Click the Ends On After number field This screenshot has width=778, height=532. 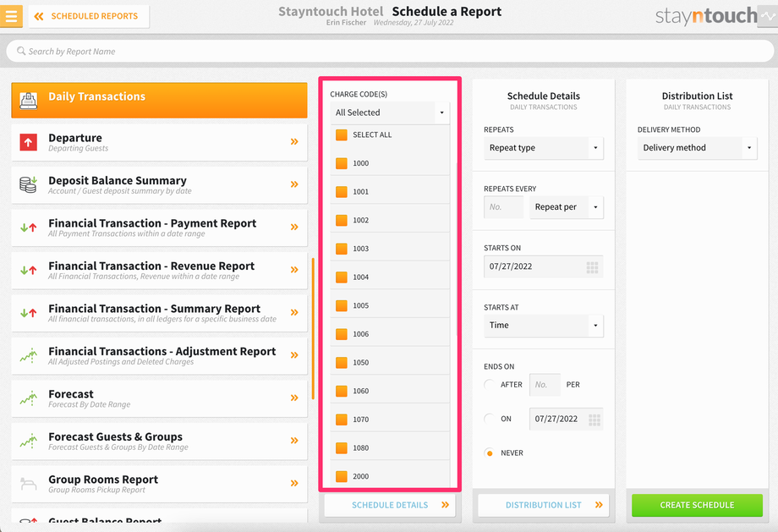545,385
